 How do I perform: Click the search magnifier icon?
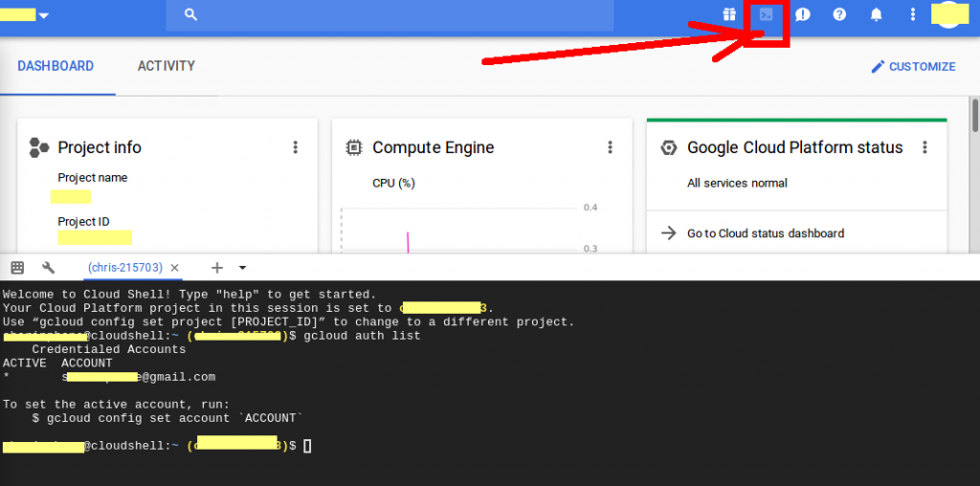pos(191,14)
